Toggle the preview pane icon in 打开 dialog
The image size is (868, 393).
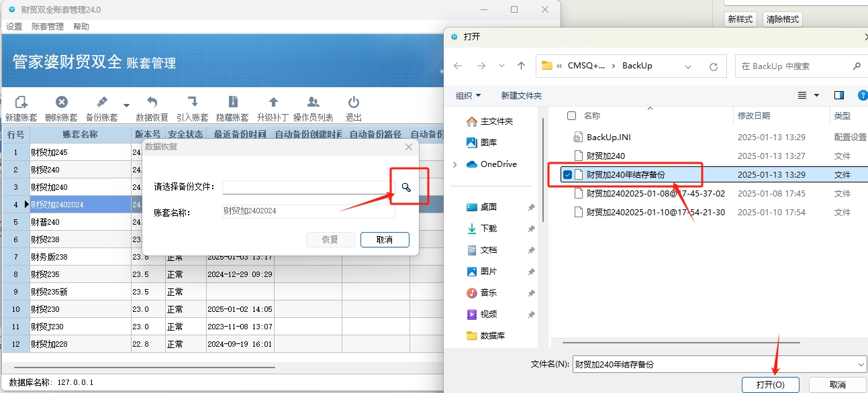(838, 95)
